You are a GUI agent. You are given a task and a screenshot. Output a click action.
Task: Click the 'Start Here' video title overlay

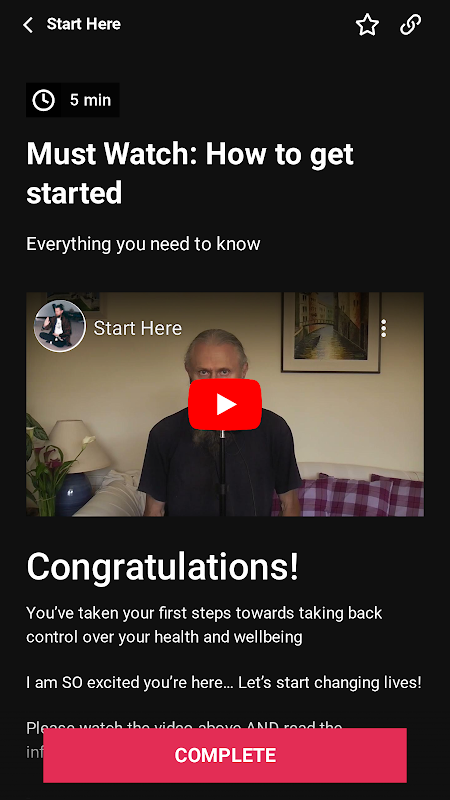click(138, 328)
